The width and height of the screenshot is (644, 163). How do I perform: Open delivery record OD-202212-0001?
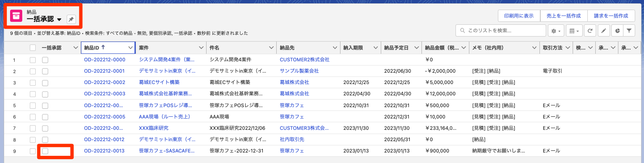pyautogui.click(x=105, y=71)
